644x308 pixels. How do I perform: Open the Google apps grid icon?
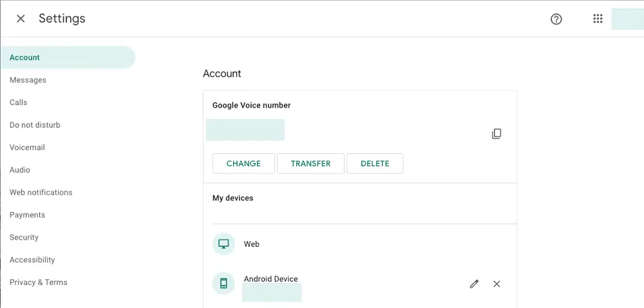598,19
